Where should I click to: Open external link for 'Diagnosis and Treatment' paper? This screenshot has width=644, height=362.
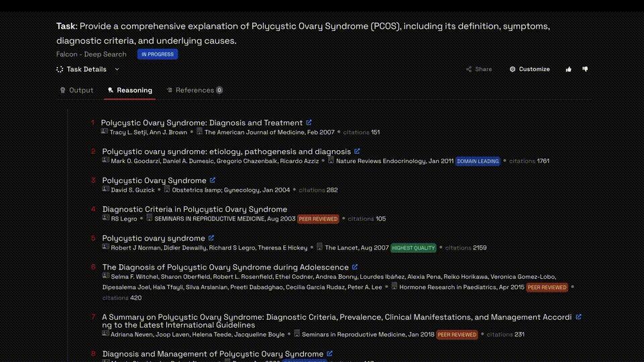tap(309, 123)
